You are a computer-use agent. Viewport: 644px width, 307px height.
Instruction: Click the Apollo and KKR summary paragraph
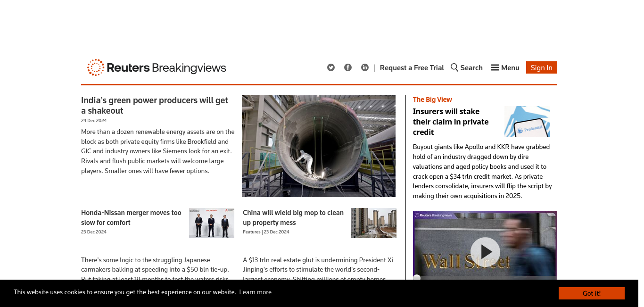pos(482,171)
